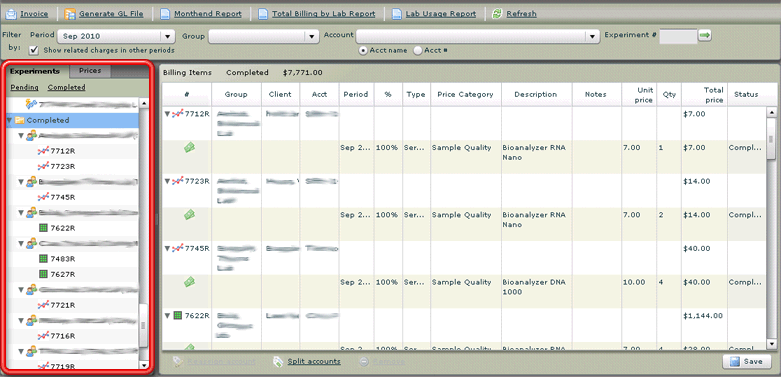This screenshot has height=377, width=781.
Task: Click the green grid icon beside 7622R in tree
Action: pos(43,228)
